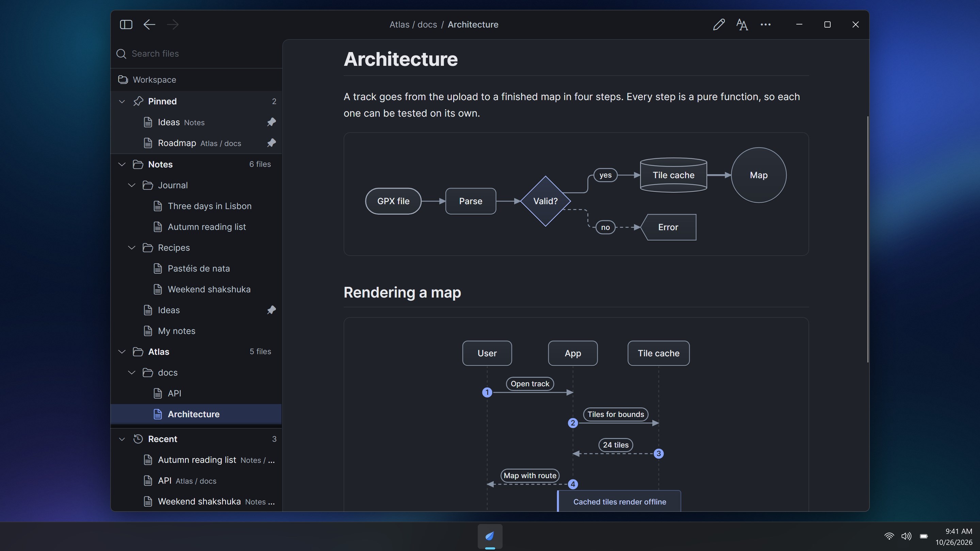Collapse the Notes folder
Viewport: 980px width, 551px height.
[x=122, y=164]
